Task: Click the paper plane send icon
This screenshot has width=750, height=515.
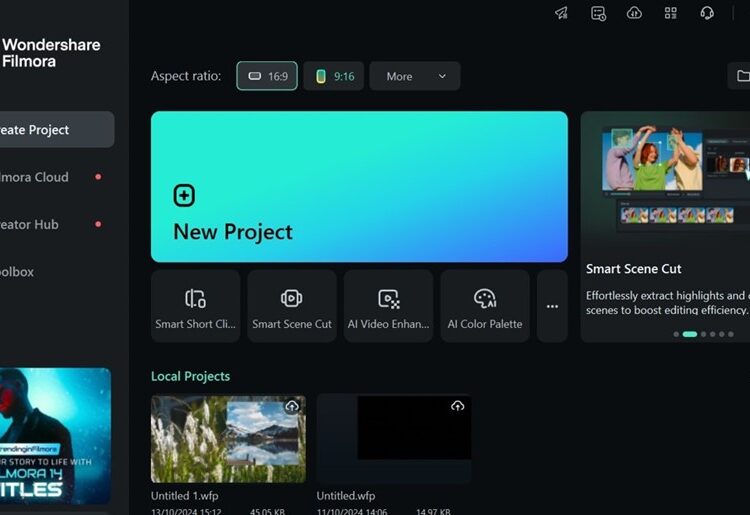Action: point(562,13)
